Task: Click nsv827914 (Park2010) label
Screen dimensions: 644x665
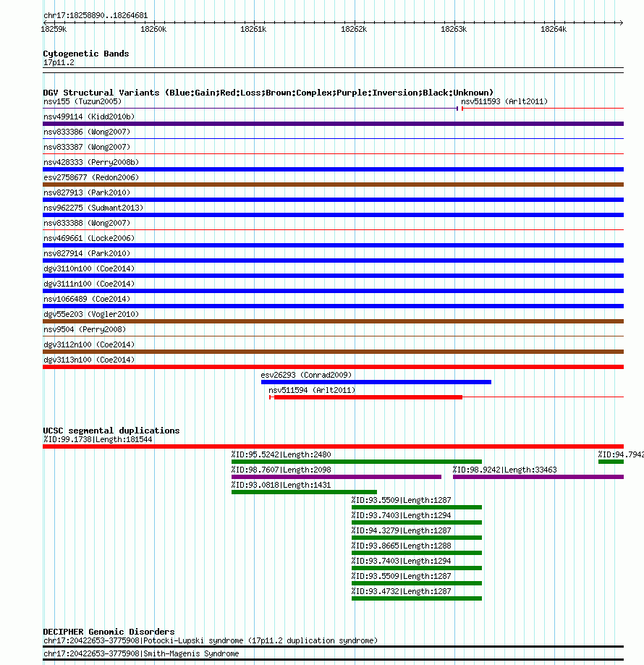Action: click(x=87, y=253)
